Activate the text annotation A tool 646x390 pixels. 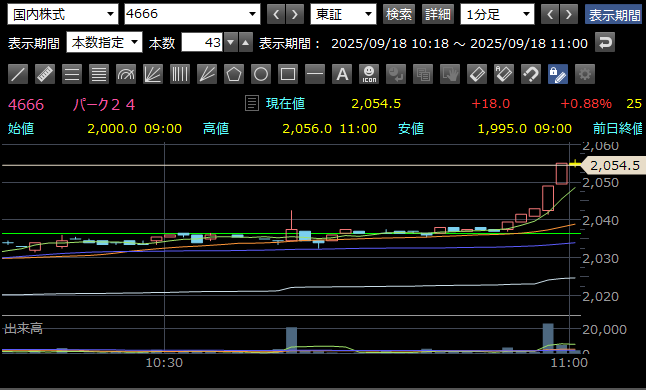pos(342,74)
